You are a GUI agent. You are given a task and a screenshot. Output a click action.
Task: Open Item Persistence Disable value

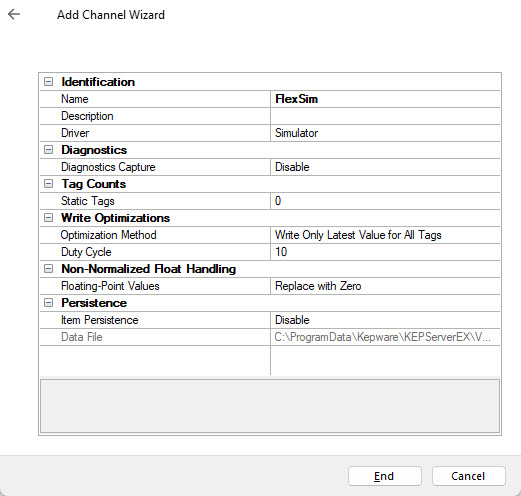pos(385,320)
